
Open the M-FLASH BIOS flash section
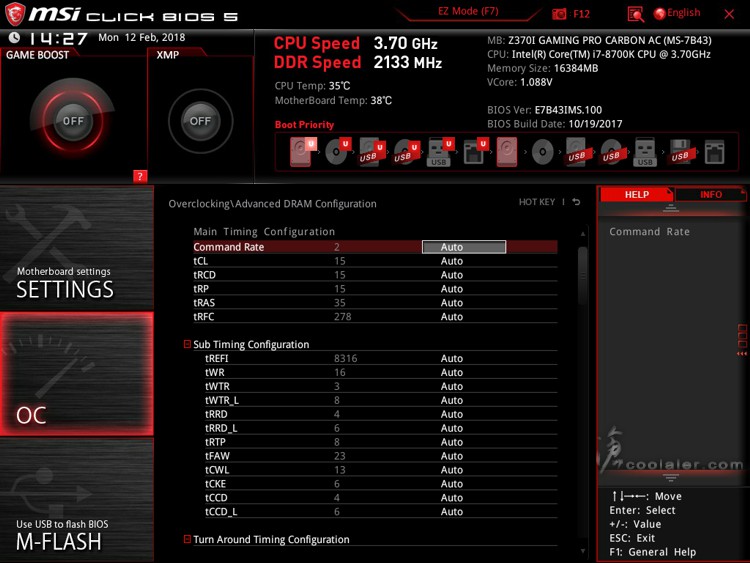[x=77, y=500]
